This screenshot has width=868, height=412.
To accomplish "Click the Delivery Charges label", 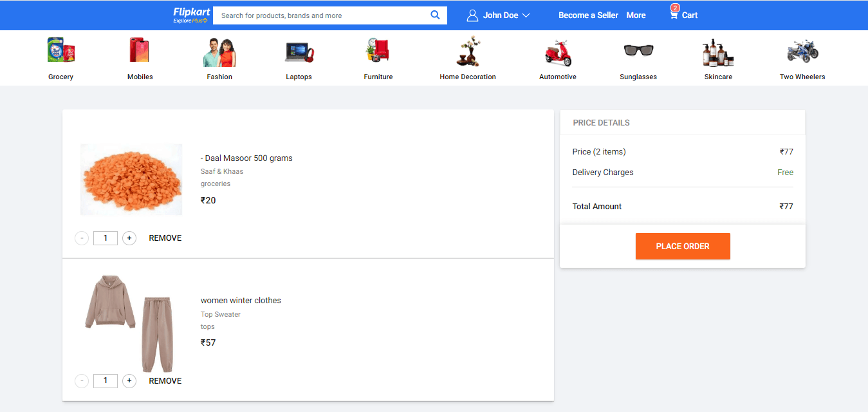I will pos(603,173).
